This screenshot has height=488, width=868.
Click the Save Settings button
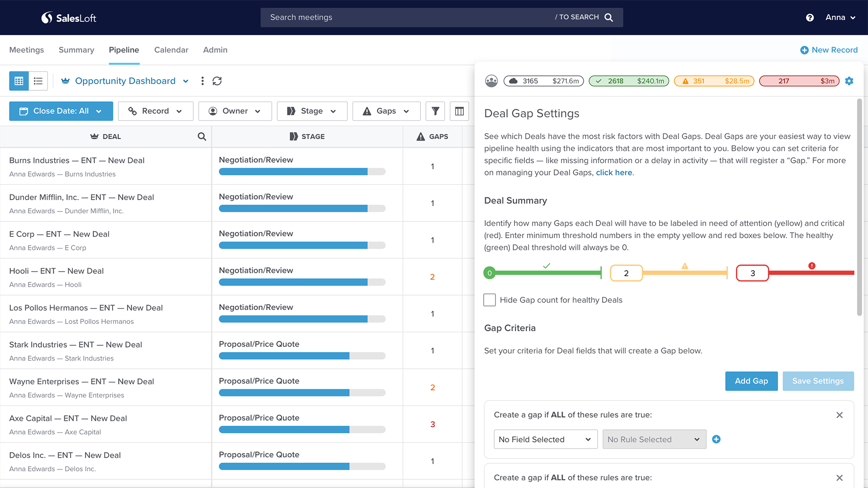818,381
